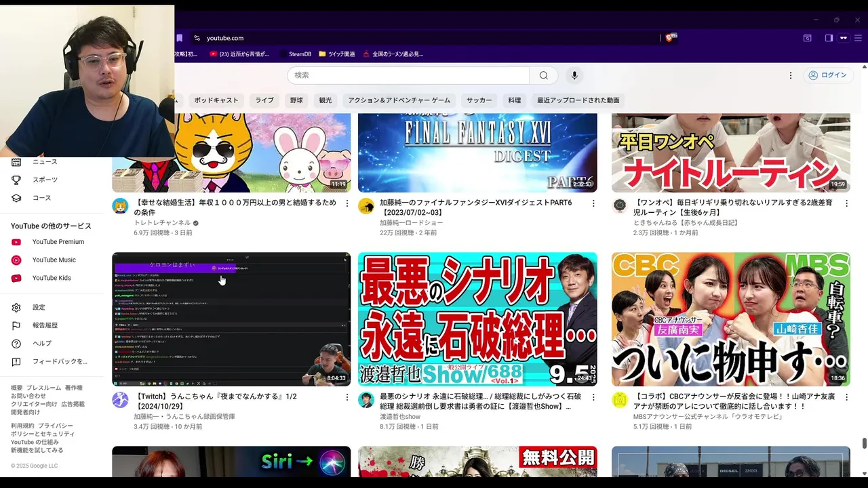Viewport: 868px width, 488px height.
Task: Click 渡邉哲也show channel avatar
Action: tap(366, 400)
